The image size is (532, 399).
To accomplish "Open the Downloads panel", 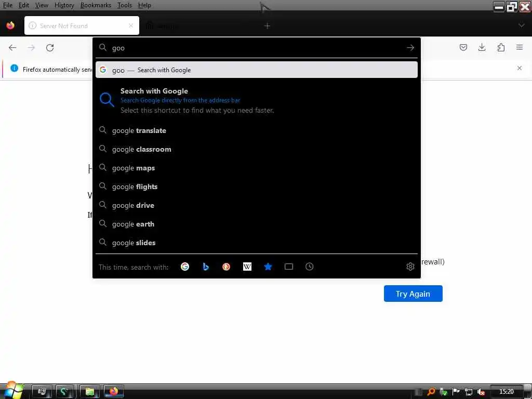I will click(482, 47).
